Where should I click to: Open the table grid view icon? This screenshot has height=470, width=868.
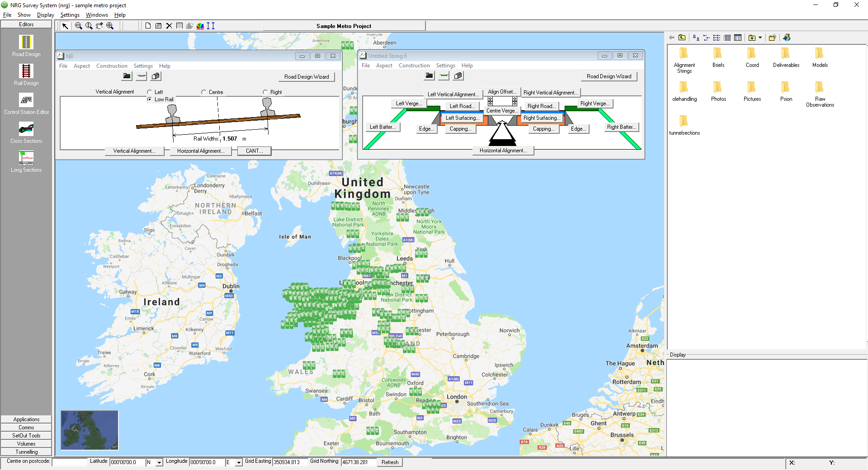click(x=179, y=26)
